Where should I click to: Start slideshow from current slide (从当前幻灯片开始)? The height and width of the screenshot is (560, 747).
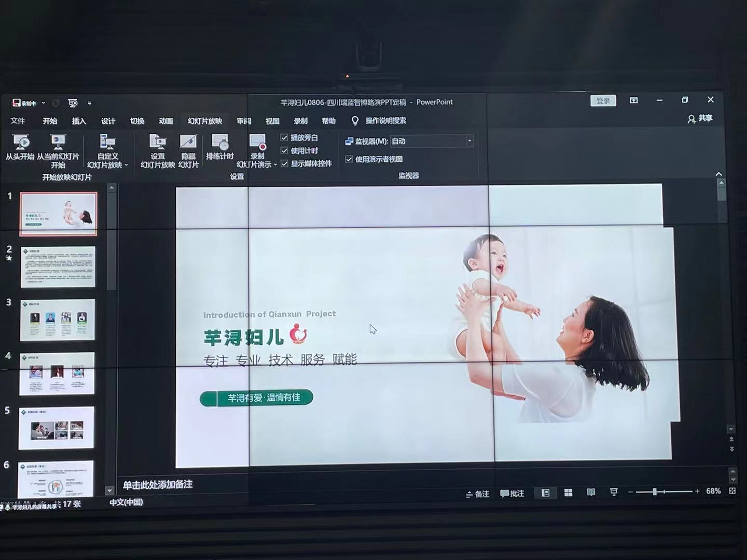[58, 142]
